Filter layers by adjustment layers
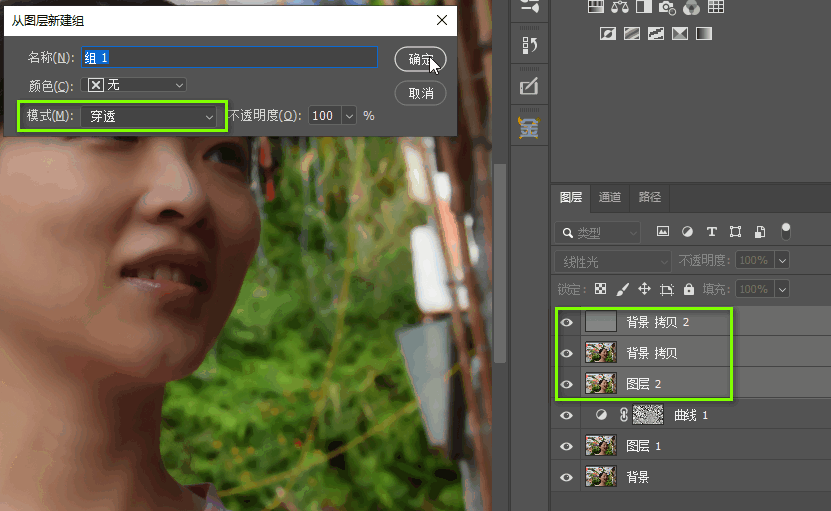 (x=687, y=232)
